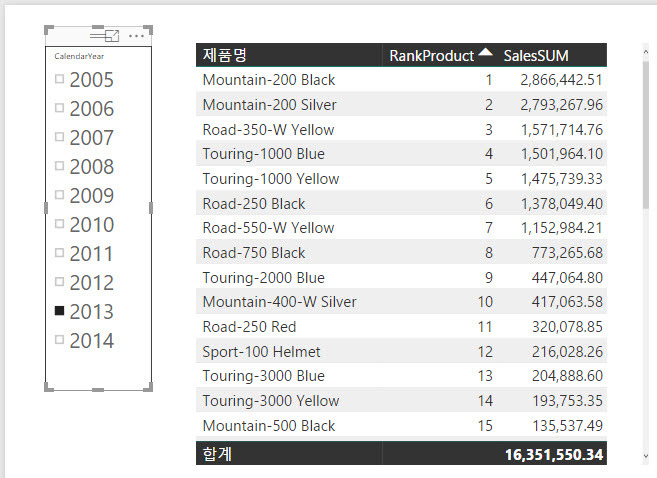The height and width of the screenshot is (478, 657).
Task: Select the Mountain-200 Silver row
Action: coord(401,104)
